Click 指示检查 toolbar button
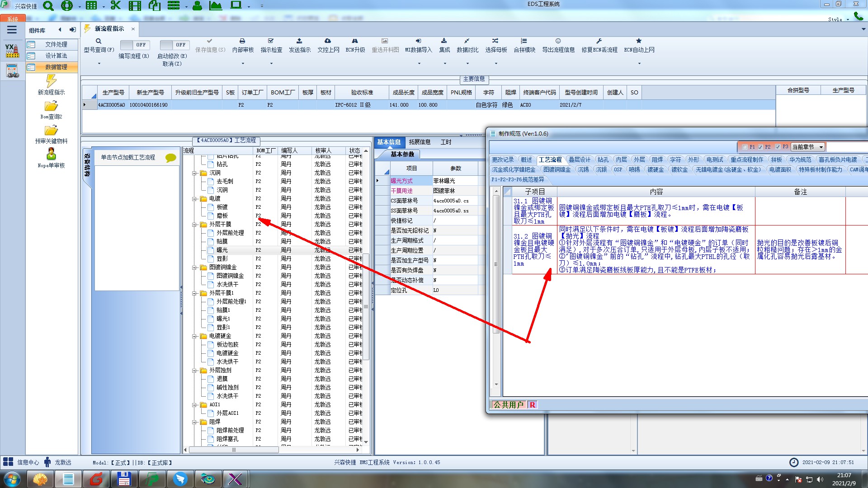Image resolution: width=868 pixels, height=488 pixels. pyautogui.click(x=271, y=46)
